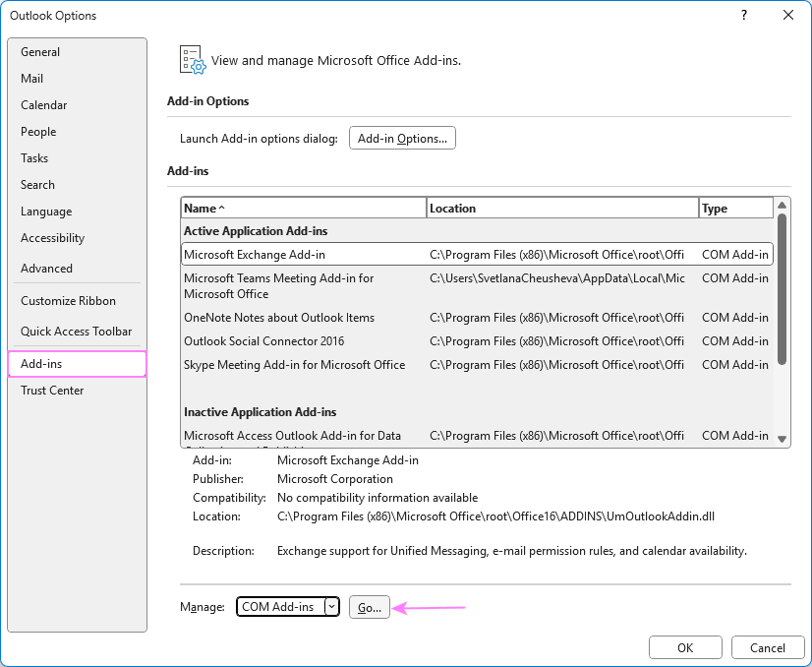
Task: Click the add-ins list scroll down arrow
Action: [782, 439]
